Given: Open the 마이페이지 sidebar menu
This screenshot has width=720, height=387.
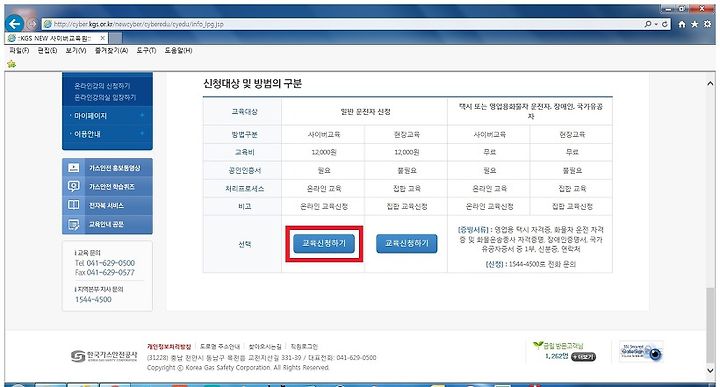Looking at the screenshot, I should [x=90, y=116].
